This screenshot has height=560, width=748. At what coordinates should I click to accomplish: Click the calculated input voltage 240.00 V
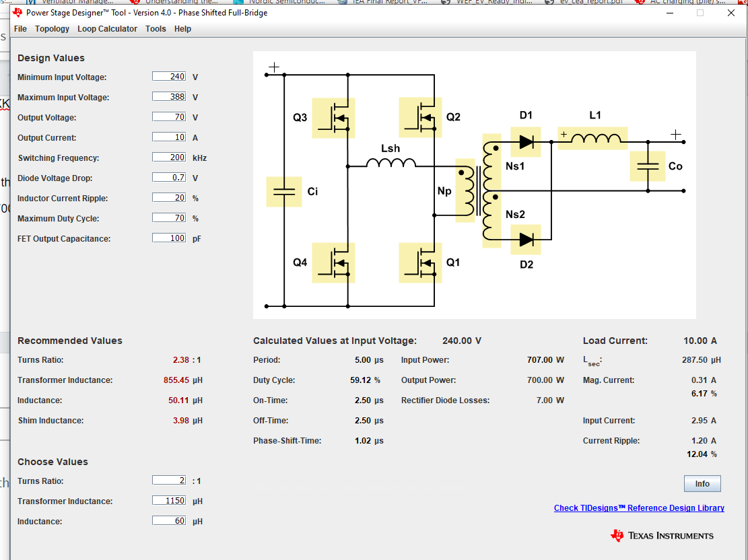(461, 341)
